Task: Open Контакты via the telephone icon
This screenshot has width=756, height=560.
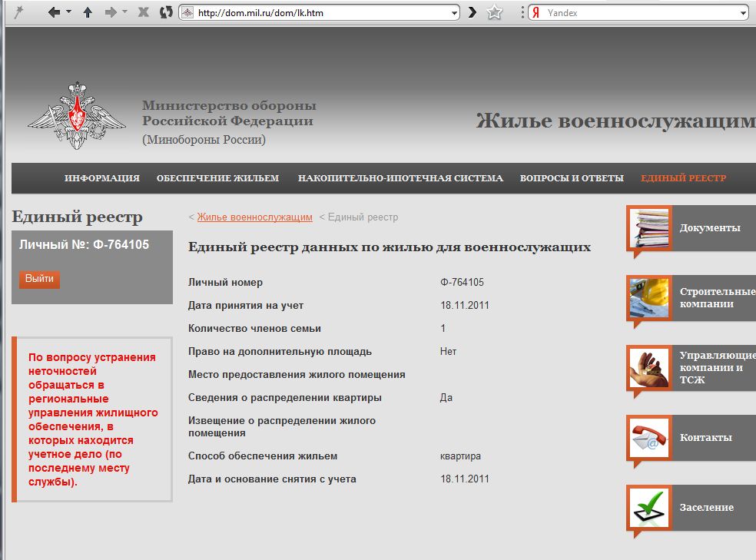Action: point(649,438)
